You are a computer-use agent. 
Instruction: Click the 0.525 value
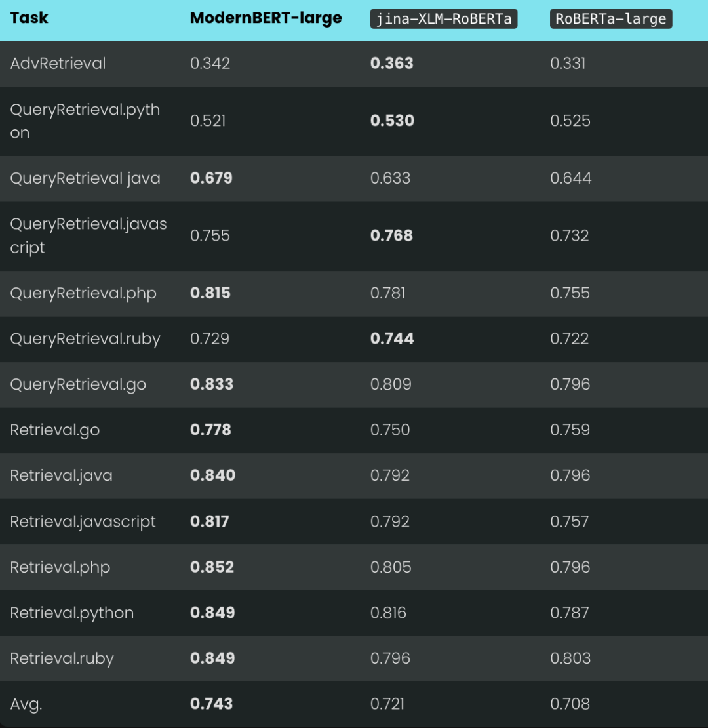570,121
